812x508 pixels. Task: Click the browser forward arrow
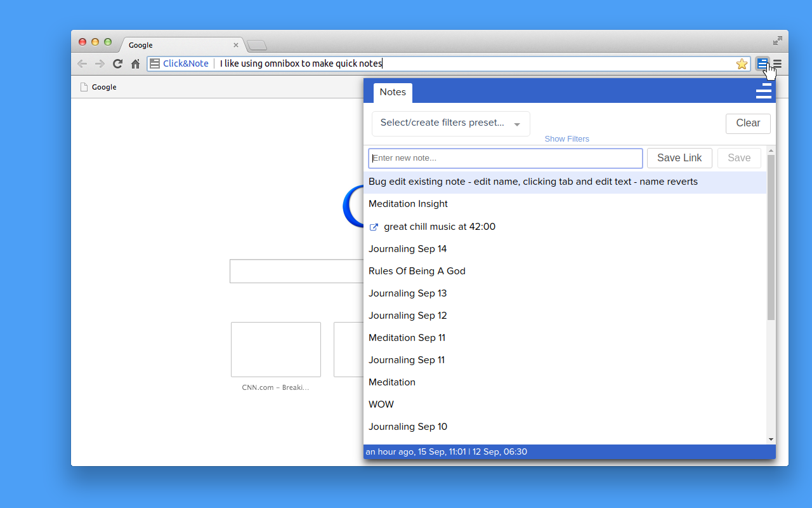click(100, 63)
